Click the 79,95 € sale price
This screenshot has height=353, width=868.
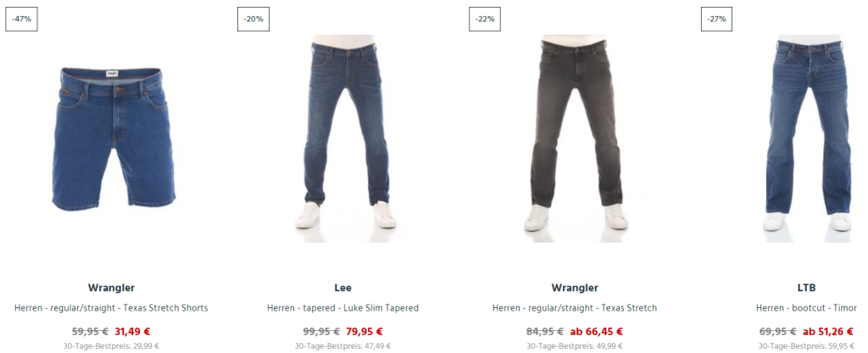(364, 332)
